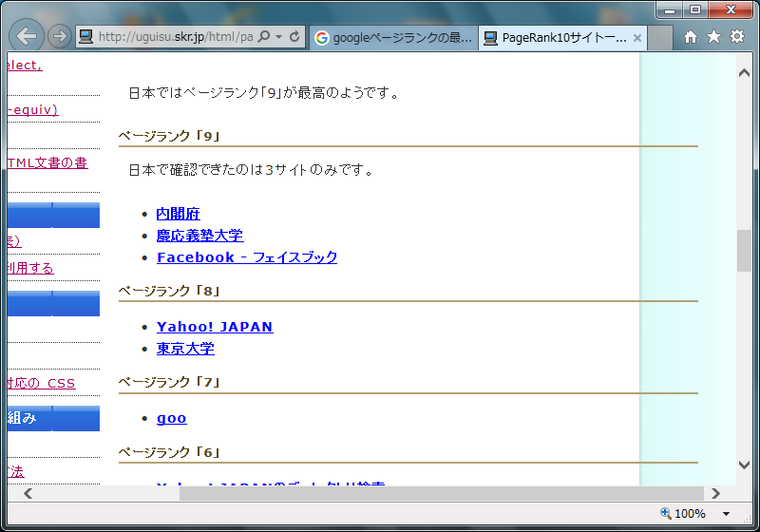This screenshot has height=532, width=760.
Task: Click the sidebar link '対応の CSS'
Action: click(x=41, y=383)
